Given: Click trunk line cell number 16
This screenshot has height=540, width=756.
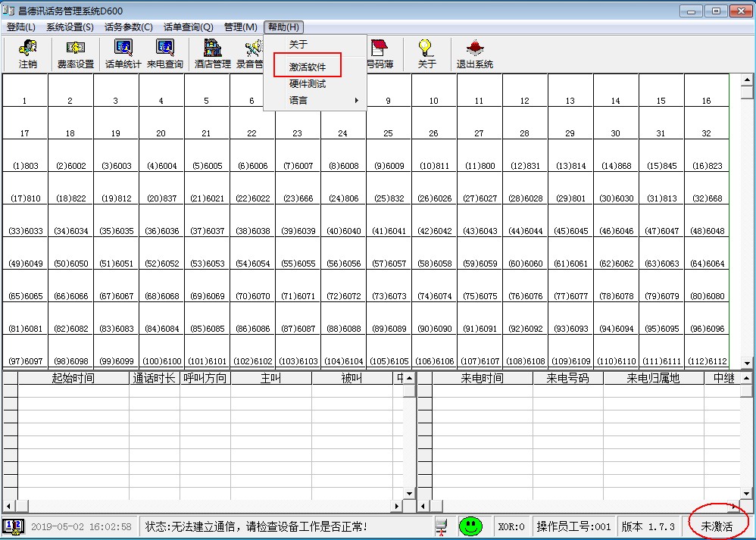Looking at the screenshot, I should 706,100.
